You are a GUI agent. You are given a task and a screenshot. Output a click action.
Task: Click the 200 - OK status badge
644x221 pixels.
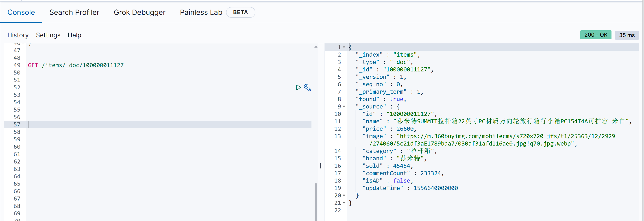click(x=596, y=35)
